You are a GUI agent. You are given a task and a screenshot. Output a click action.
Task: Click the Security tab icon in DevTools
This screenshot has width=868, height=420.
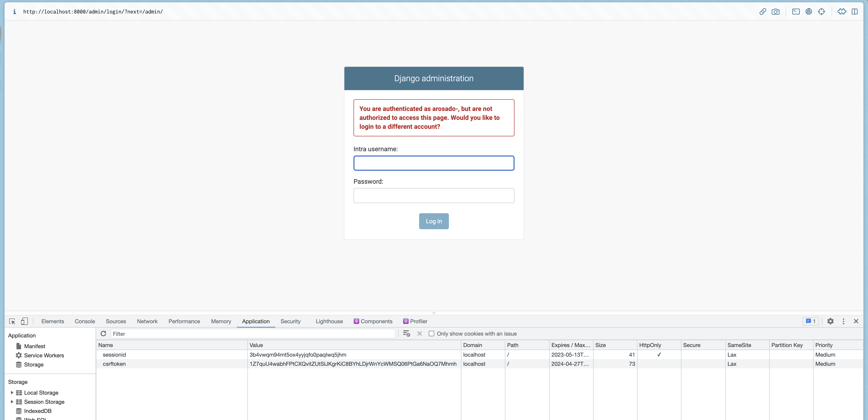(290, 321)
